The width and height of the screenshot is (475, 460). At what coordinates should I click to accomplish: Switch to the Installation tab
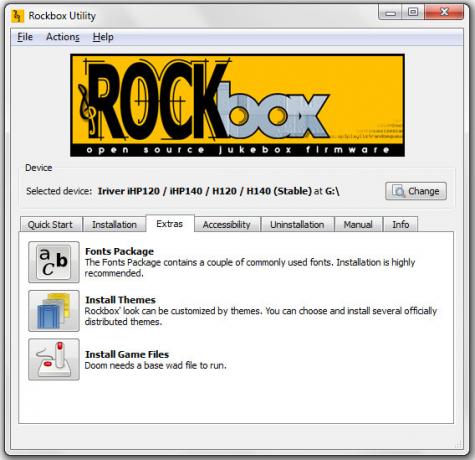114,224
